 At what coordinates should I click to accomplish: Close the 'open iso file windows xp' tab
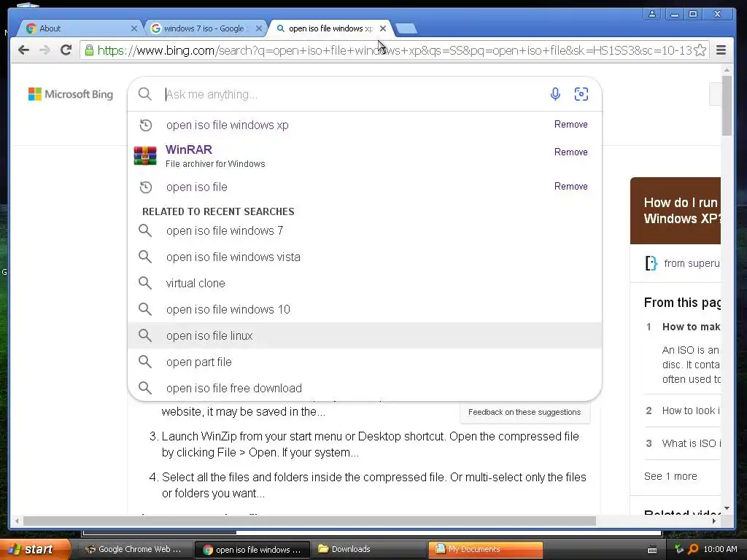383,28
